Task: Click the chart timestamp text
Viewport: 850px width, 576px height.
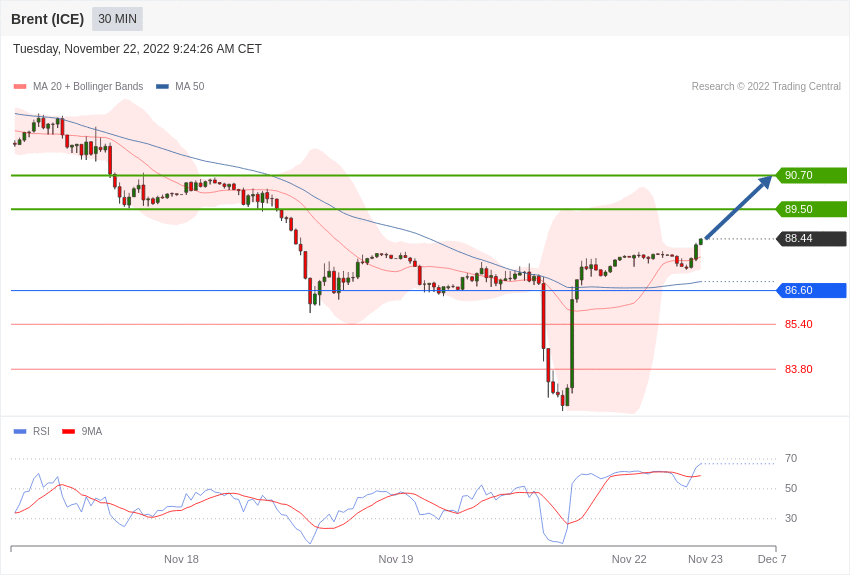Action: pyautogui.click(x=137, y=49)
